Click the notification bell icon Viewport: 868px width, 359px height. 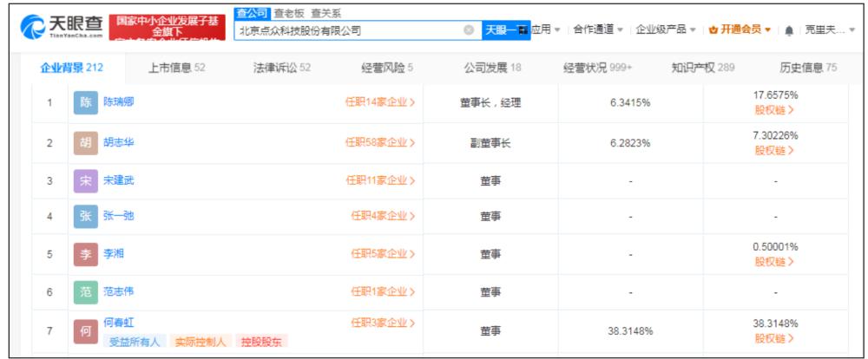789,30
